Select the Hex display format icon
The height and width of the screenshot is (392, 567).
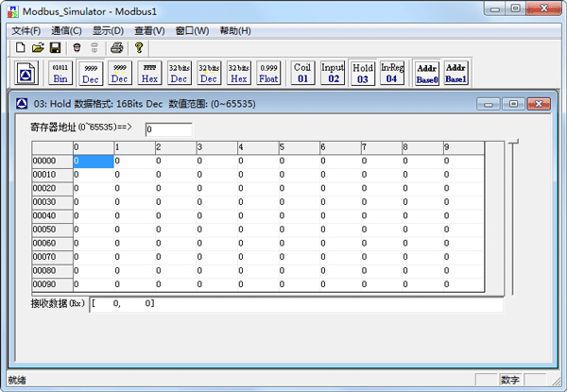pyautogui.click(x=149, y=73)
